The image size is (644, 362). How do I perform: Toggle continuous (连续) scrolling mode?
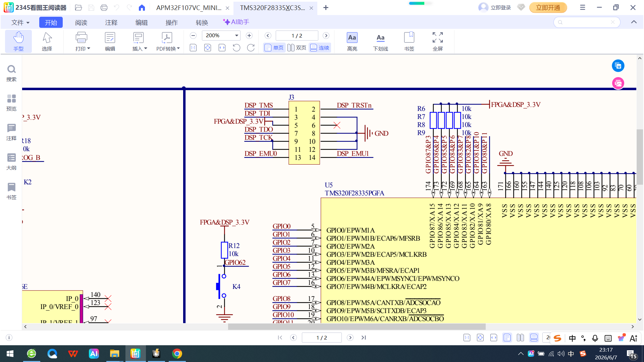(320, 48)
